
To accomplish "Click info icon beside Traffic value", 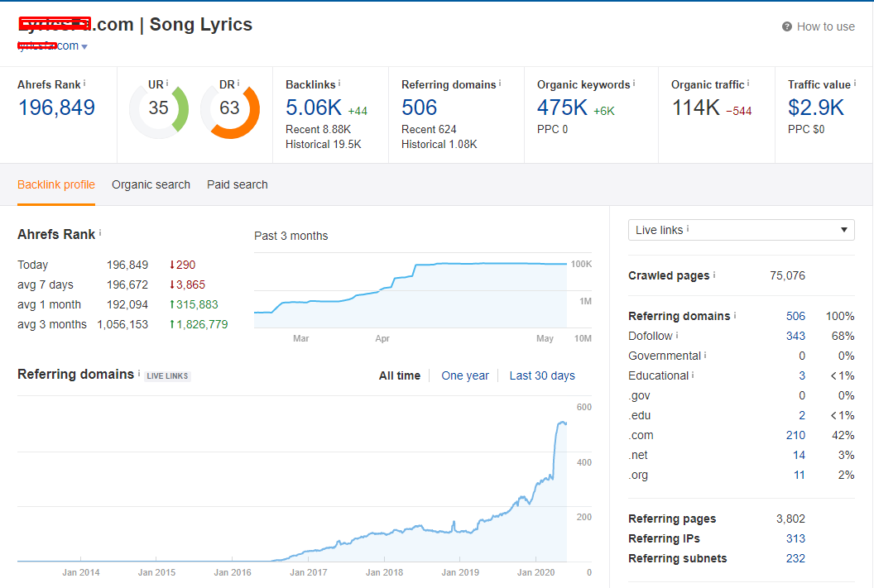I will click(855, 84).
